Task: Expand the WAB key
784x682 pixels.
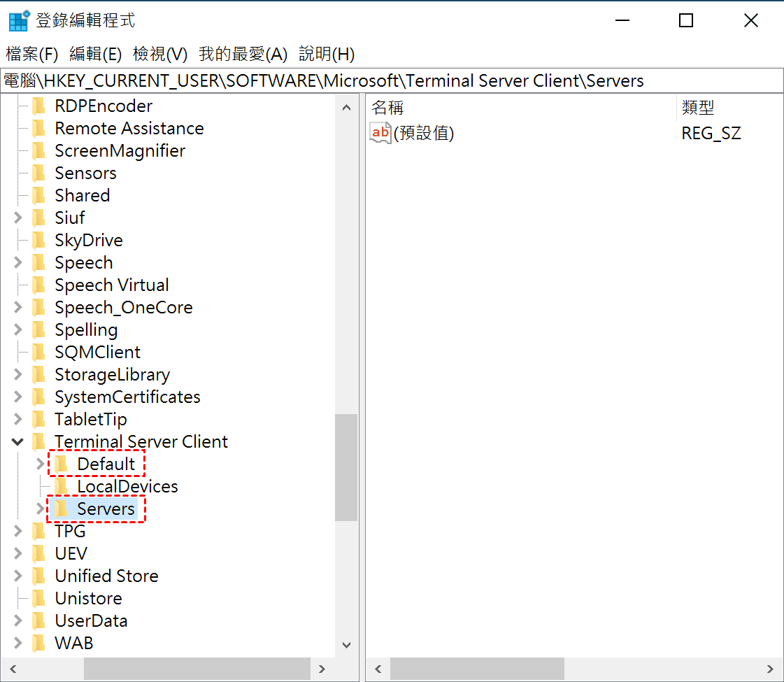Action: pyautogui.click(x=17, y=643)
